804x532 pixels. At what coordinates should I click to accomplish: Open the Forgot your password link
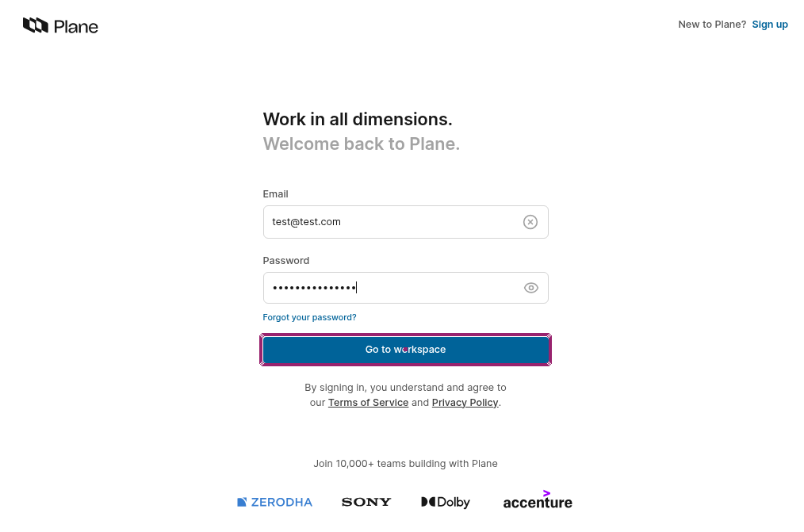pyautogui.click(x=309, y=317)
